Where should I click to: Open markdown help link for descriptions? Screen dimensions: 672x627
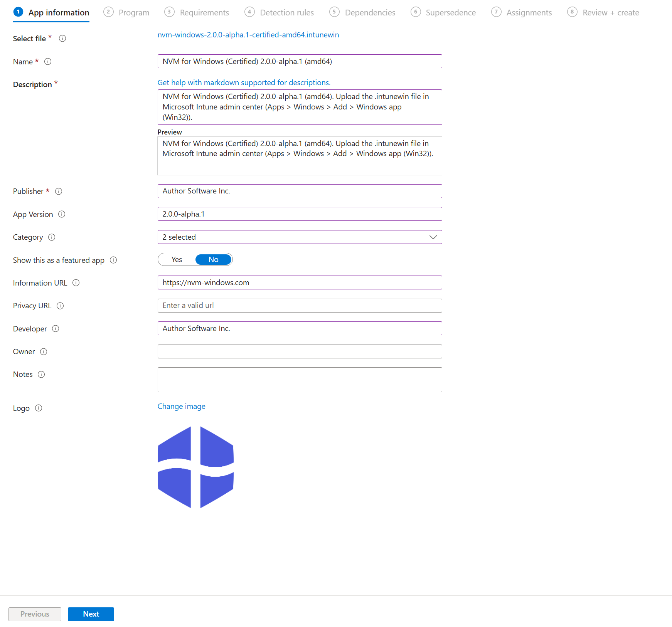[244, 83]
